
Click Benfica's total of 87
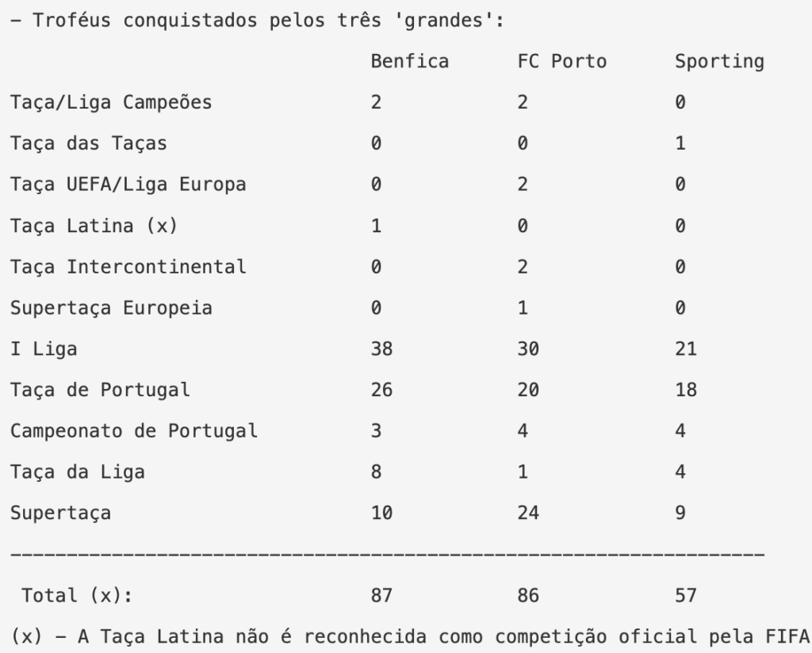pos(381,595)
